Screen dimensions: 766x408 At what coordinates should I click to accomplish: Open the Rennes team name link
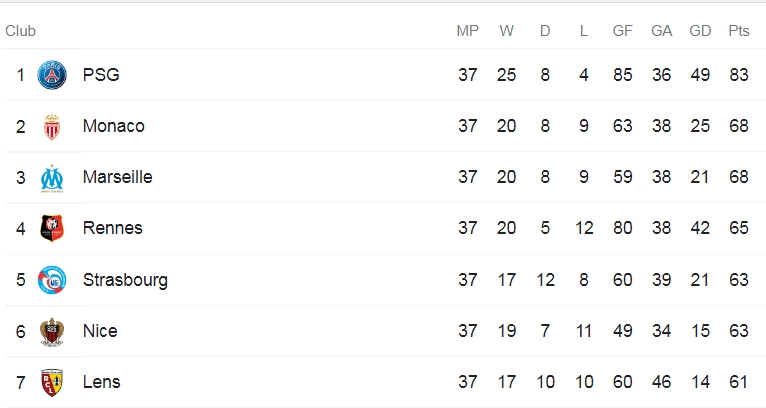click(113, 228)
